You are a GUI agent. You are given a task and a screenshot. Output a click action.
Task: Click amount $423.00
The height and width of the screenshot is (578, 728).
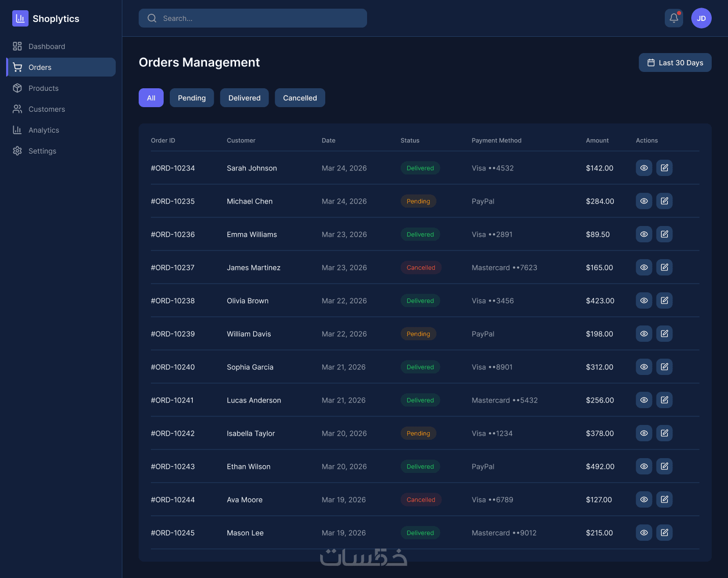point(600,301)
